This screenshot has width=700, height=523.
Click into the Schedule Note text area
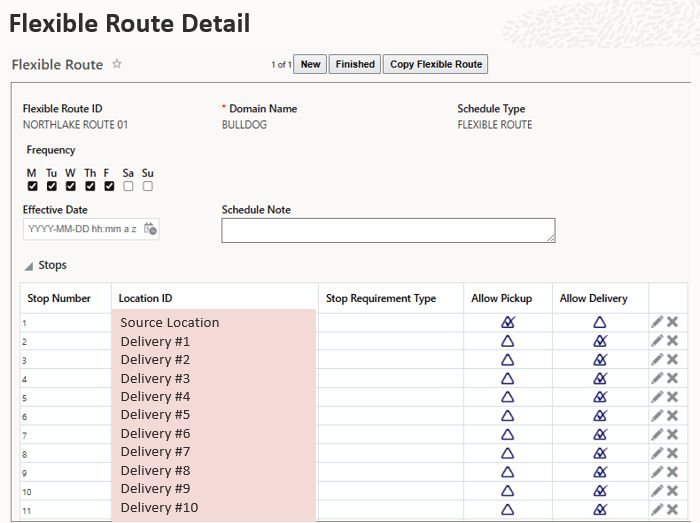click(388, 230)
